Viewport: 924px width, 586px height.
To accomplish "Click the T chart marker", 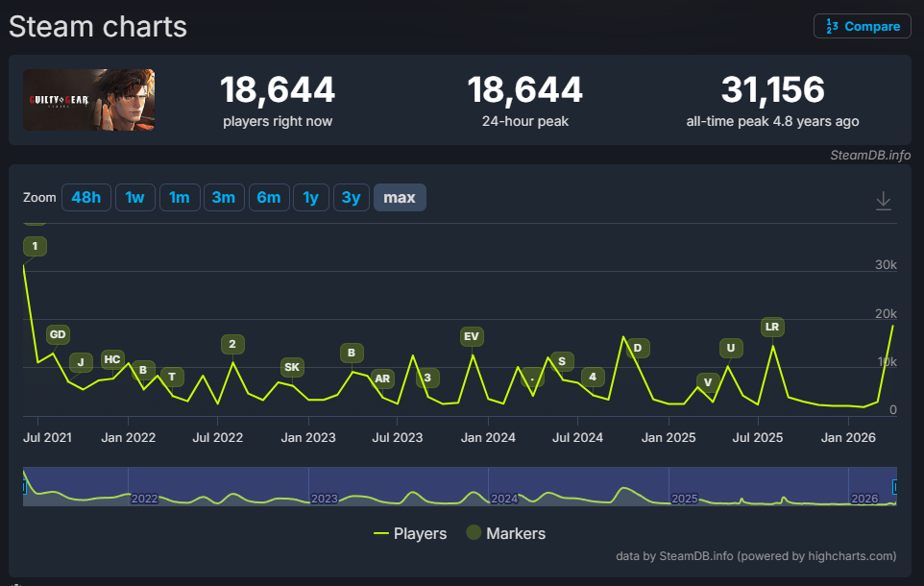I will pos(172,377).
